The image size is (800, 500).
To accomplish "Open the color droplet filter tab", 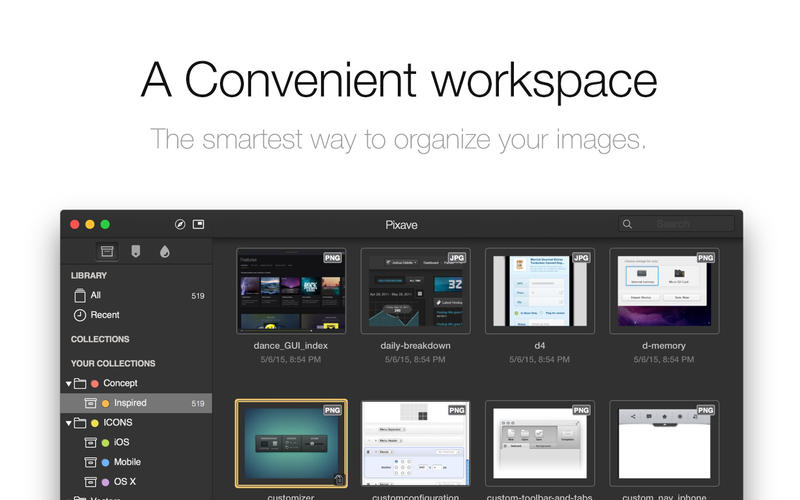I will tap(164, 251).
